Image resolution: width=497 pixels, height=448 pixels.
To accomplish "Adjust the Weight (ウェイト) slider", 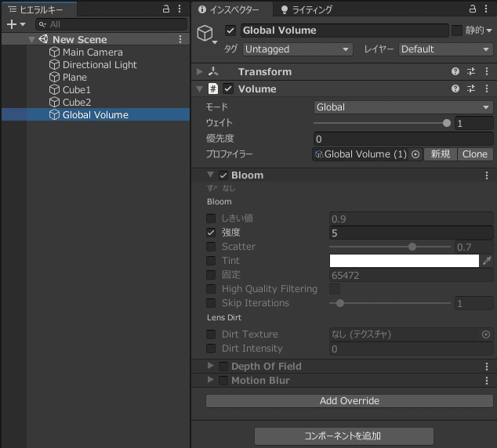I will [x=382, y=123].
